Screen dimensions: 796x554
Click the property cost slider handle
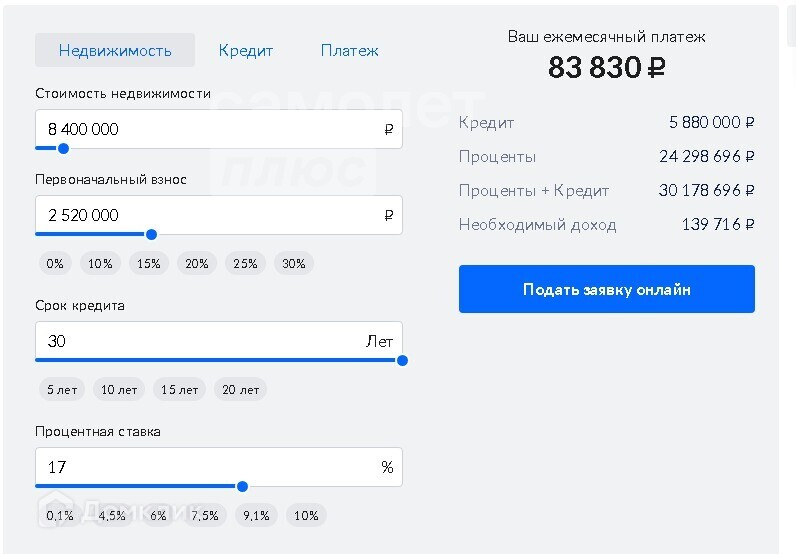(63, 148)
